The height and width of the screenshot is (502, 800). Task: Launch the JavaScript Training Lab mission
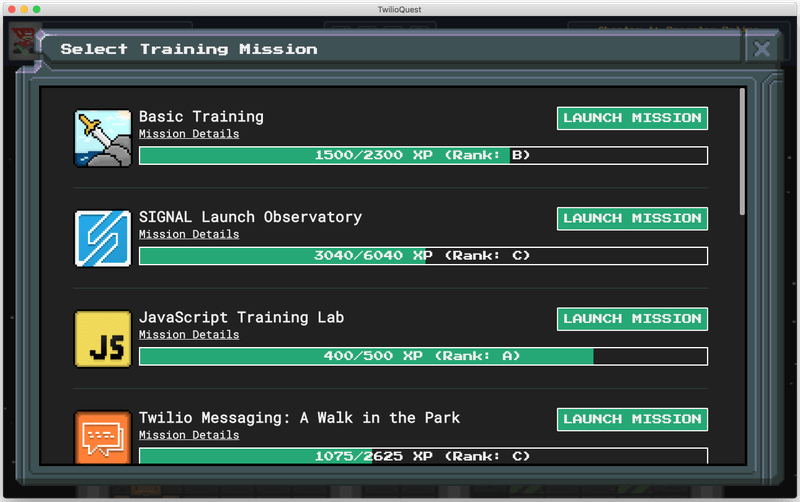[632, 319]
